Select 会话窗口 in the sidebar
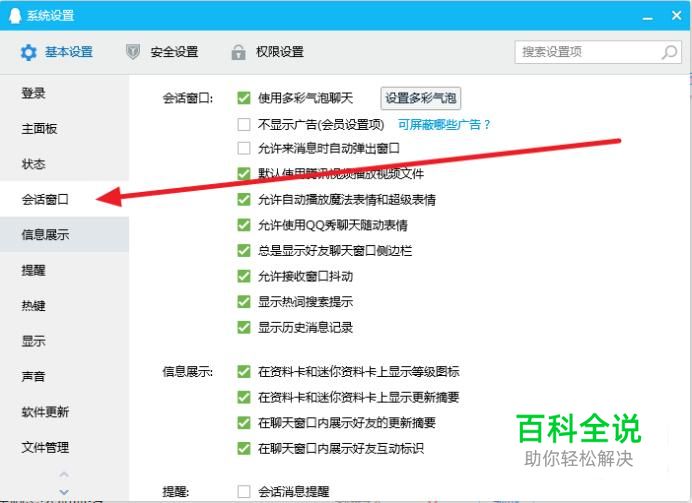692x503 pixels. pos(64,199)
